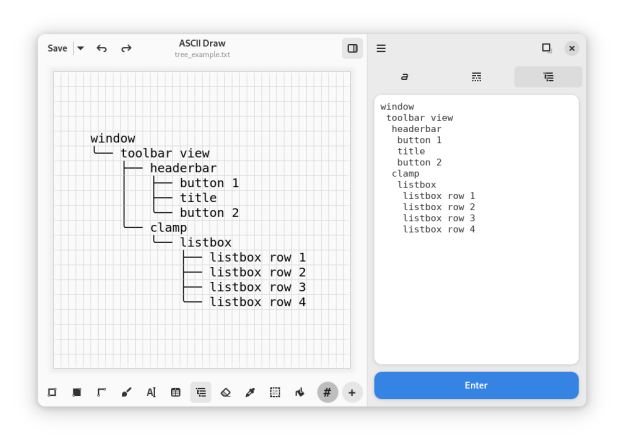Select the Fill tool
This screenshot has height=448, width=624.
tap(299, 393)
